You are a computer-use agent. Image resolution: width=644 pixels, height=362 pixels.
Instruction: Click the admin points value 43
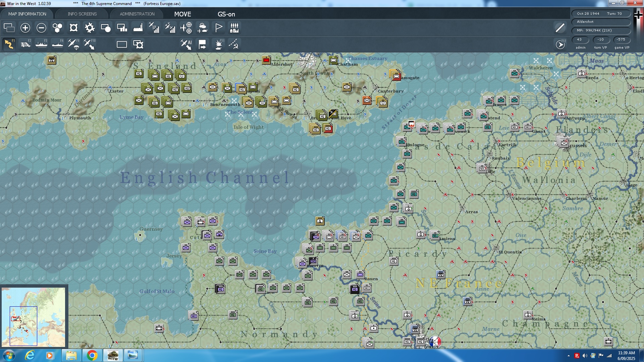pos(580,40)
